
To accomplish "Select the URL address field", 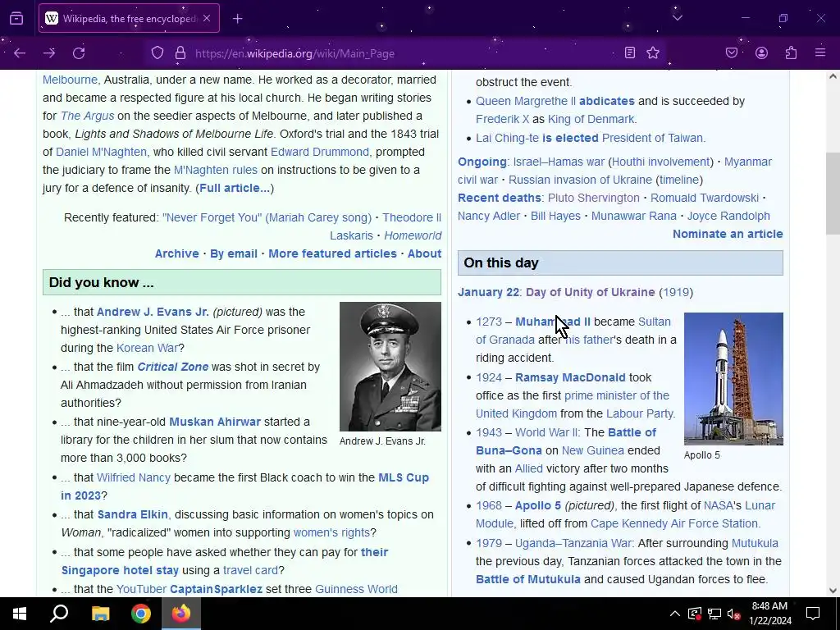I will pos(402,53).
